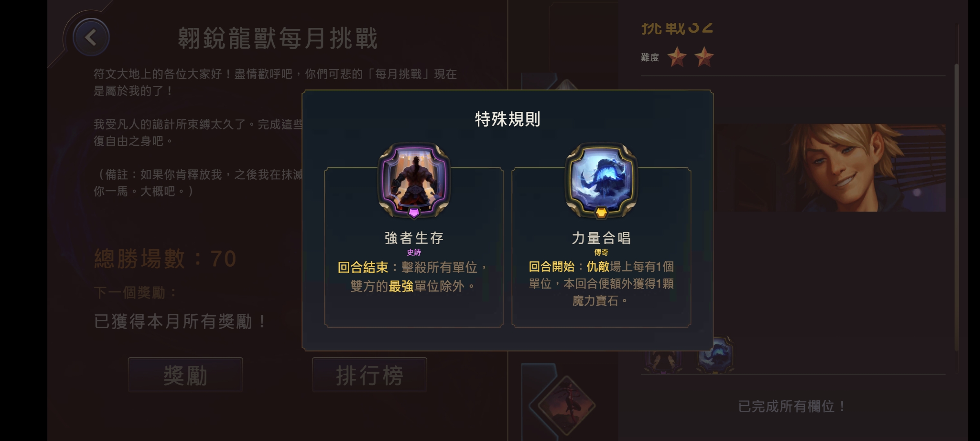Select the gold legendary rarity gem
This screenshot has height=441, width=980.
click(x=601, y=213)
